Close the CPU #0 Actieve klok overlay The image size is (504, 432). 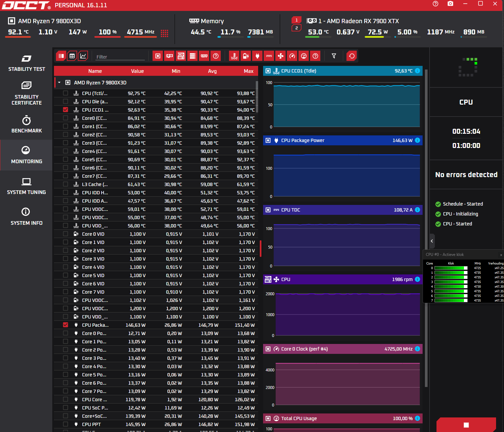[501, 255]
